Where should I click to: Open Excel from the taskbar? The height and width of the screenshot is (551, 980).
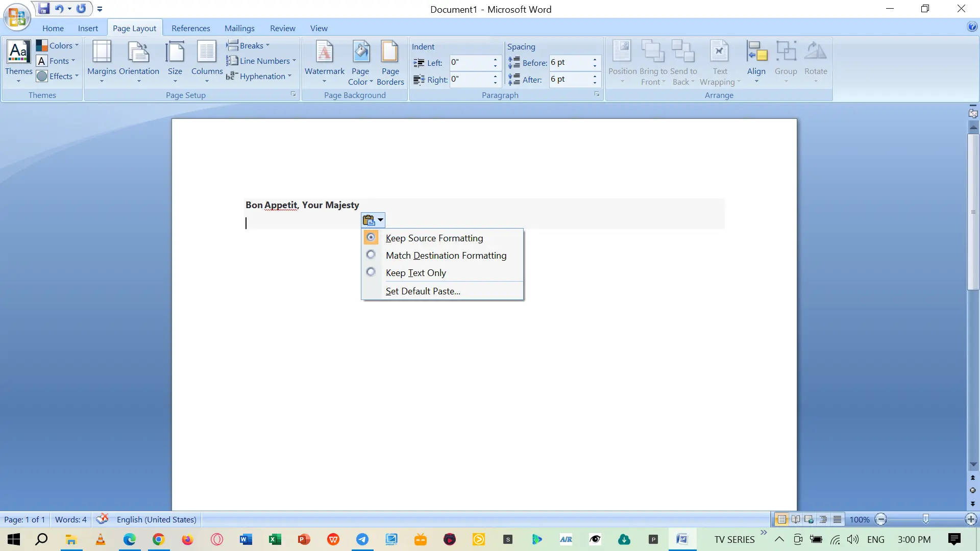click(x=275, y=539)
